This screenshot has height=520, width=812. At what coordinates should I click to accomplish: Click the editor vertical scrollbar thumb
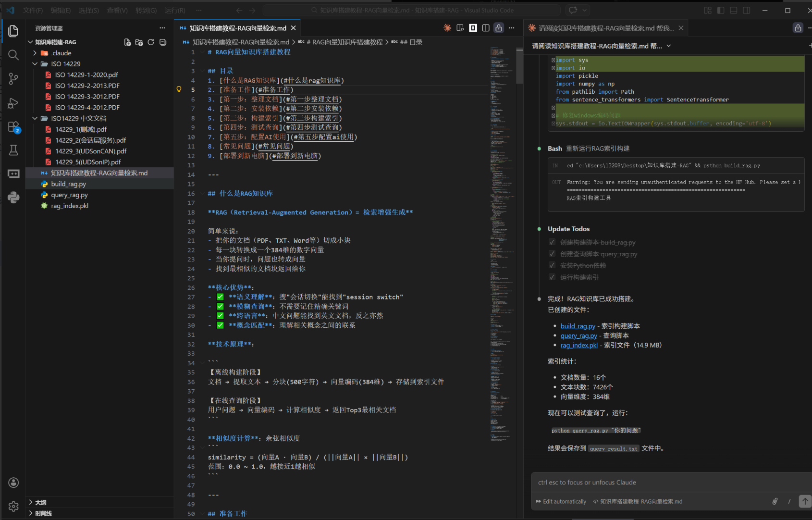point(519,66)
